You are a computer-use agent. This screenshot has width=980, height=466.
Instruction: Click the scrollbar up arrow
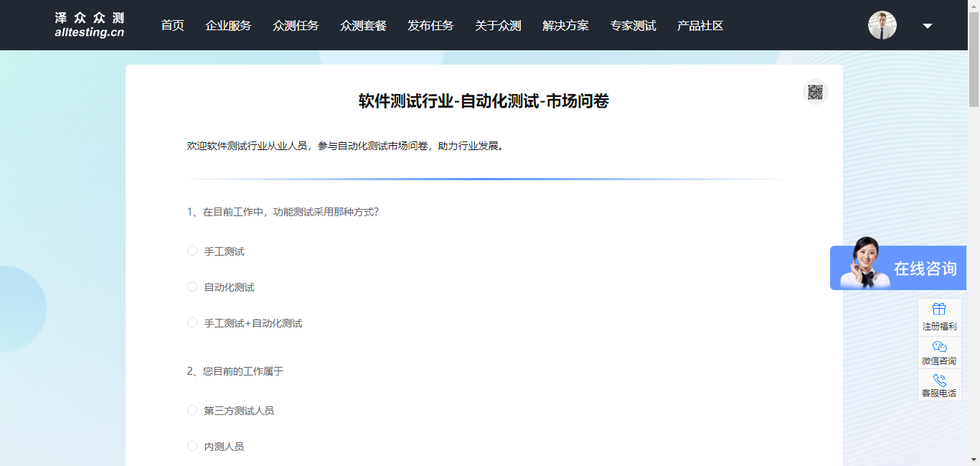click(x=974, y=6)
